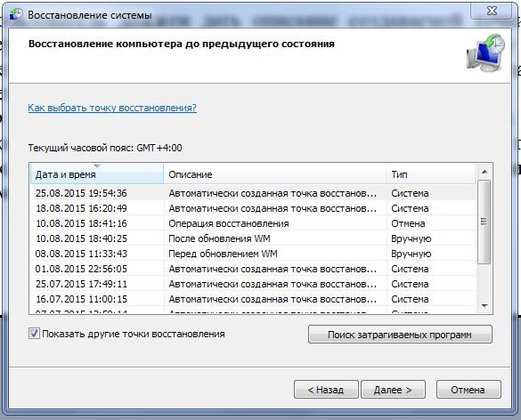The image size is (521, 420).
Task: Select restore point dated 01.08.2015 22:56:05
Action: [253, 269]
